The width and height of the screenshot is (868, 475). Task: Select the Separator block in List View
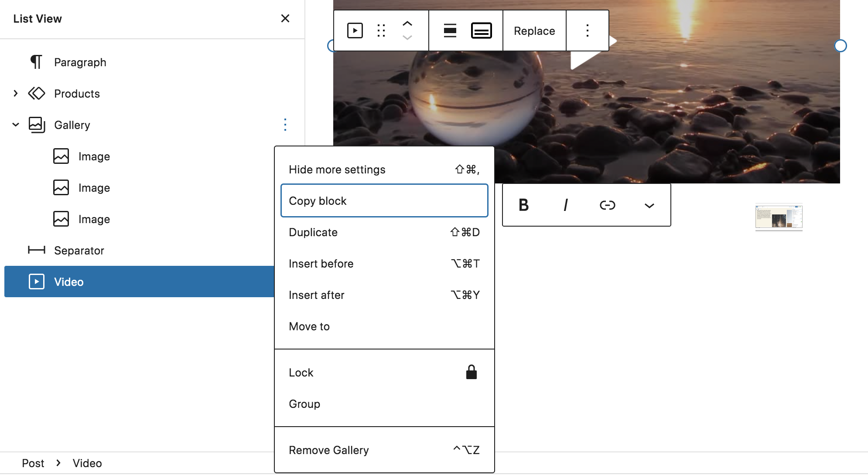point(79,250)
